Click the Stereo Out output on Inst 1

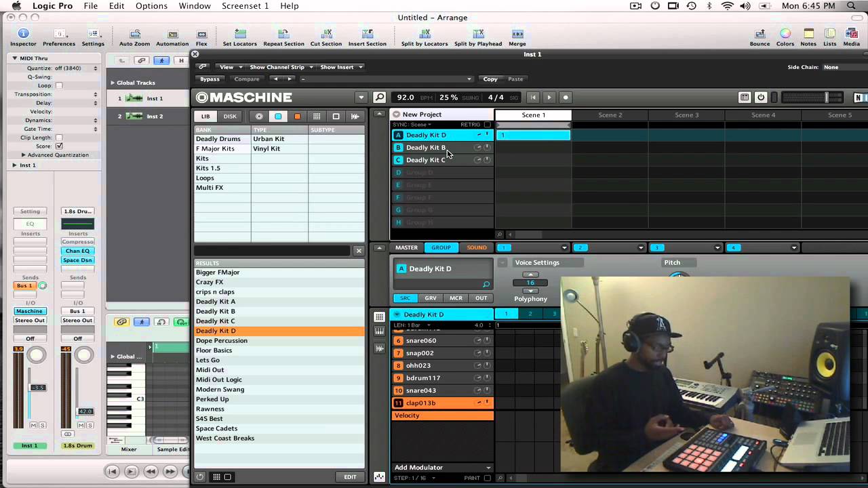click(30, 321)
